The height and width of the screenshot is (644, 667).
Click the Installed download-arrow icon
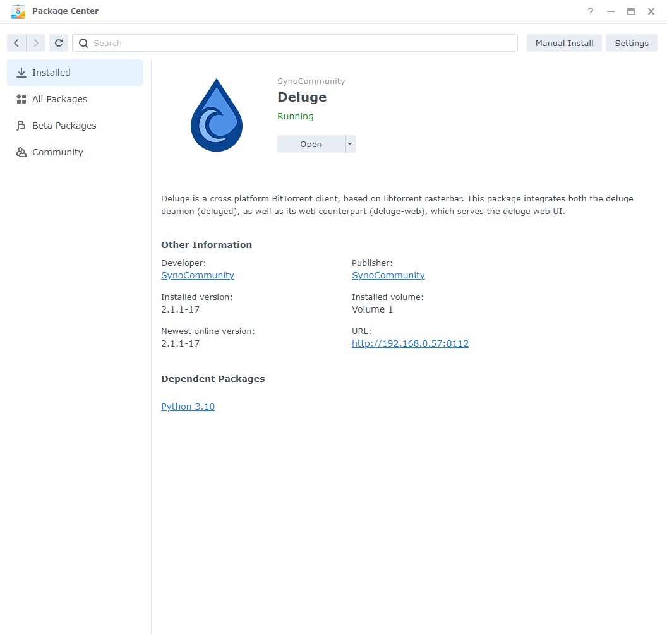21,73
